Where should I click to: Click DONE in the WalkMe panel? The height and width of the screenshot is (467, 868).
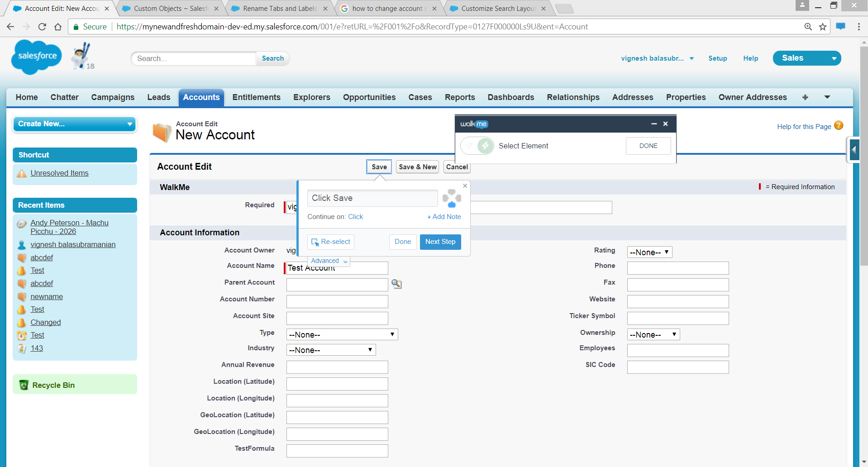[648, 146]
